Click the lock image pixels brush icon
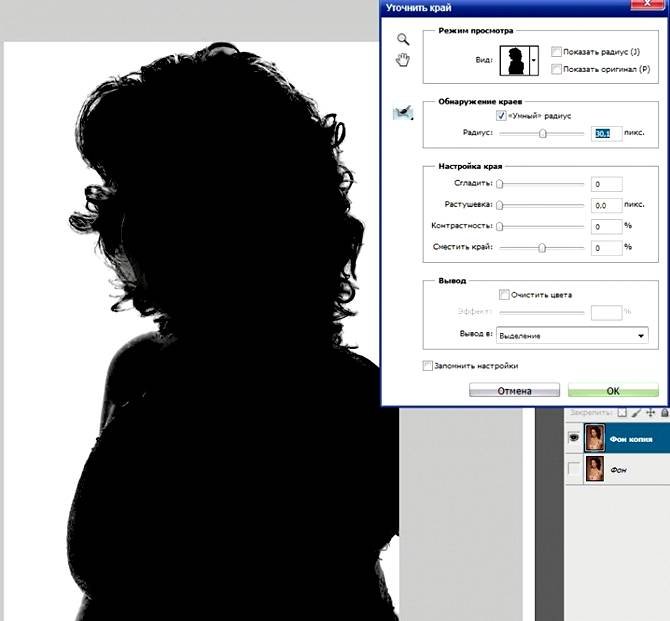 tap(635, 412)
